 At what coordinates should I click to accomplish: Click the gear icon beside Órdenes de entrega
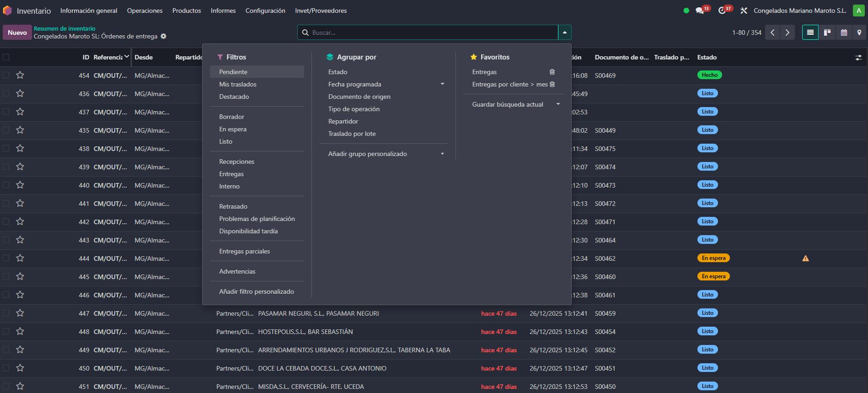coord(164,36)
